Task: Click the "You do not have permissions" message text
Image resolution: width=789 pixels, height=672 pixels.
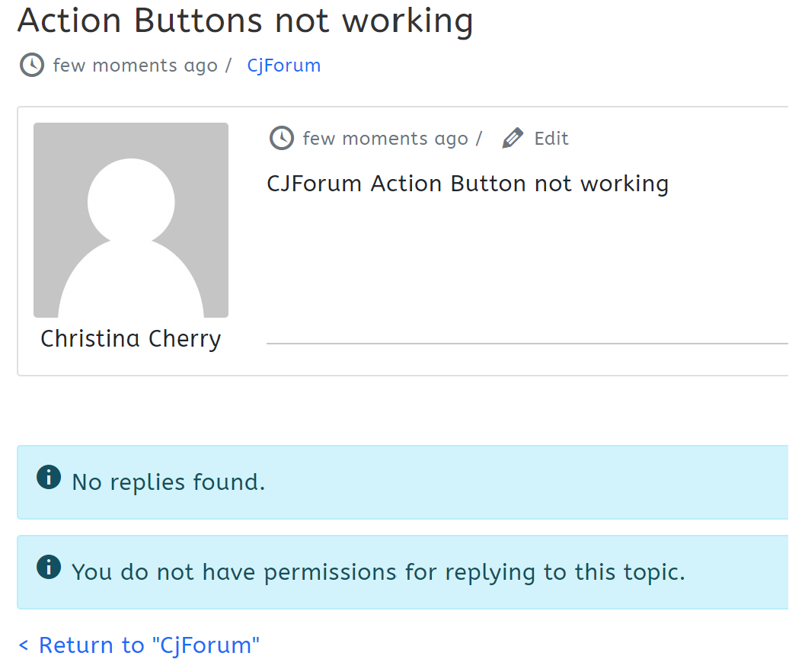Action: (379, 571)
